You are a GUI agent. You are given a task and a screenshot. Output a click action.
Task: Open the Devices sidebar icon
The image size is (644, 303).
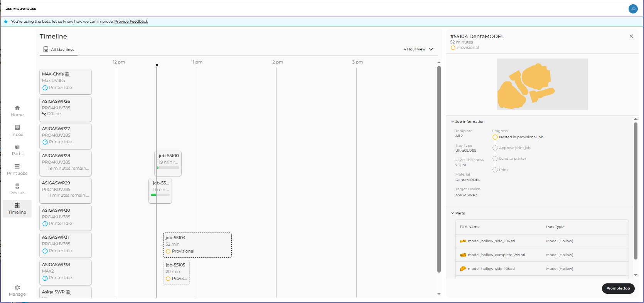click(17, 186)
